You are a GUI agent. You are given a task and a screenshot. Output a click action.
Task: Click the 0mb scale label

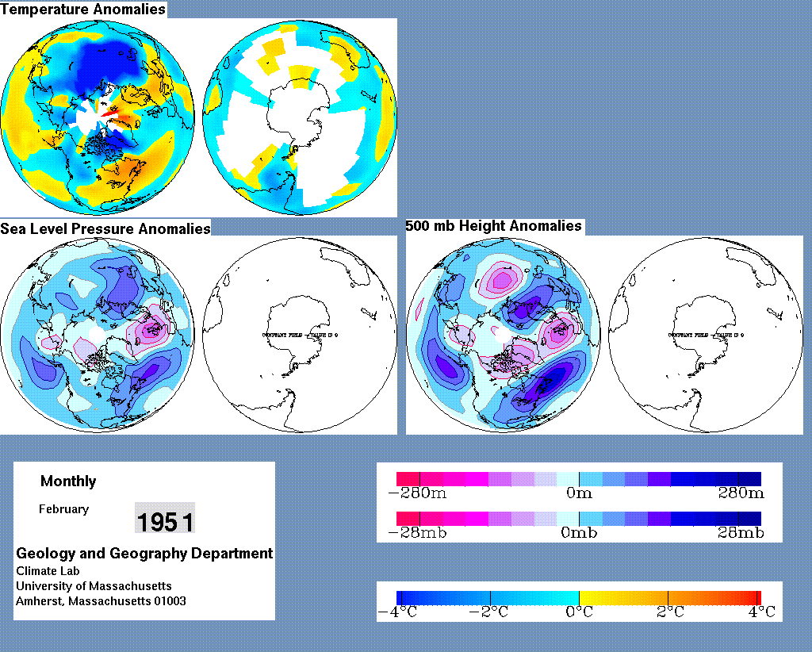click(x=579, y=532)
